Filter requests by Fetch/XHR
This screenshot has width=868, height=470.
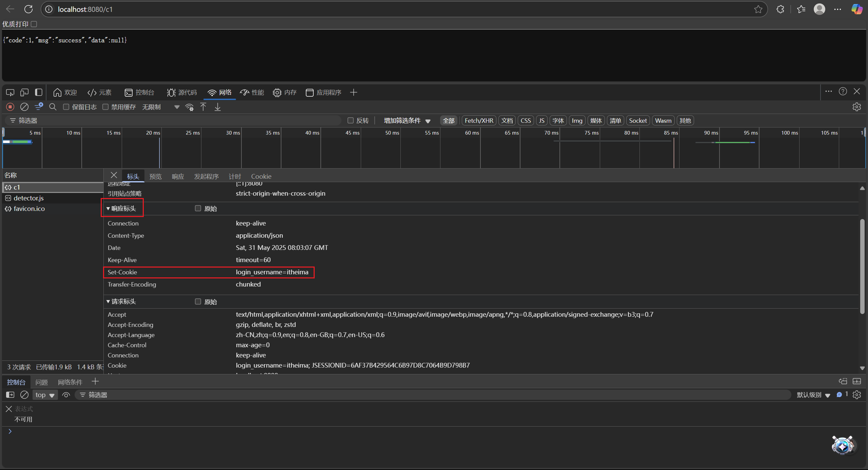tap(479, 120)
